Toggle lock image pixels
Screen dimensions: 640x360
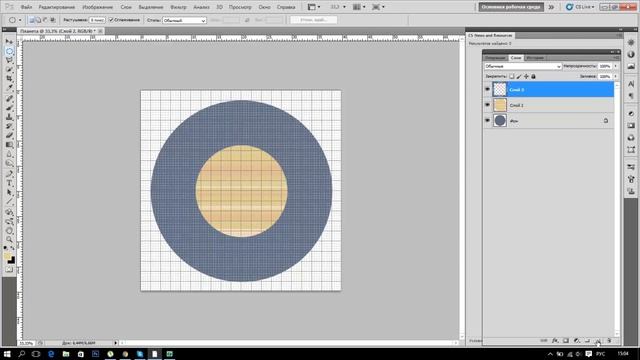click(519, 76)
